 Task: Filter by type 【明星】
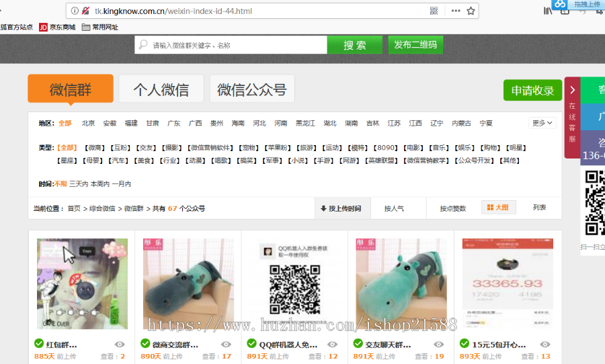pos(516,148)
